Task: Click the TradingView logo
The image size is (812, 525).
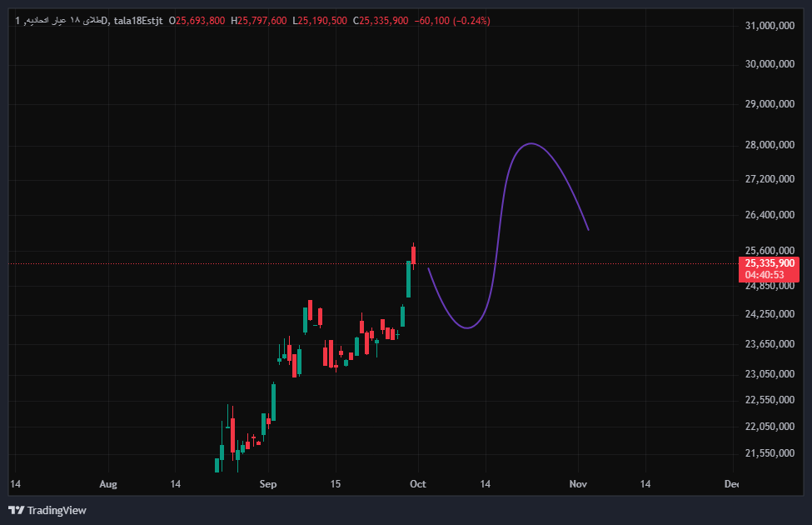Action: pyautogui.click(x=47, y=511)
